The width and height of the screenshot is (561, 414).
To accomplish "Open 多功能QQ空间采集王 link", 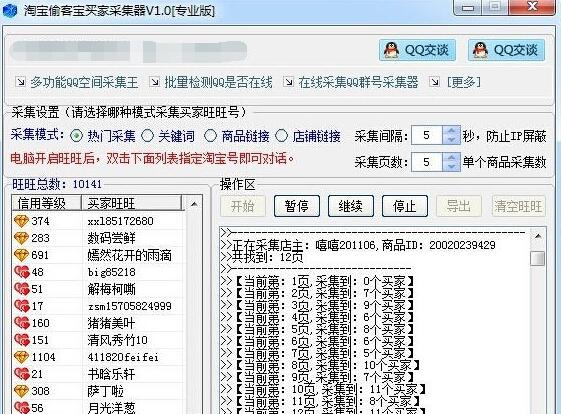I will [84, 82].
